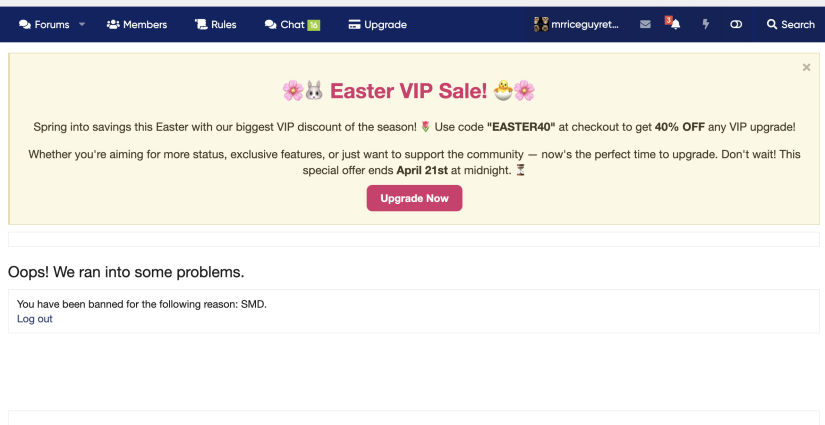The width and height of the screenshot is (825, 425).
Task: Click the Log out link
Action: (35, 319)
